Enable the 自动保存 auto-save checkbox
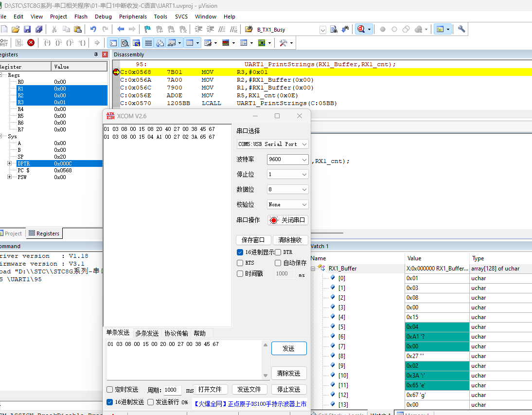 tap(278, 263)
